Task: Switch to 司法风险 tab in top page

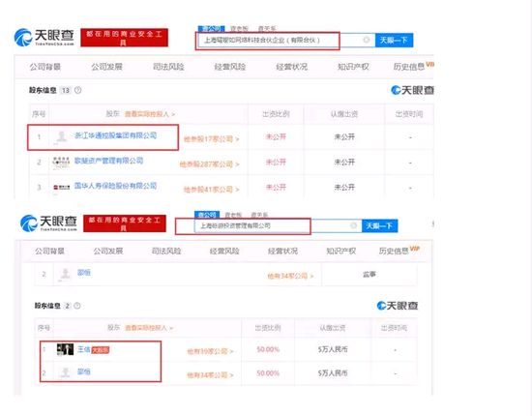Action: (x=168, y=67)
